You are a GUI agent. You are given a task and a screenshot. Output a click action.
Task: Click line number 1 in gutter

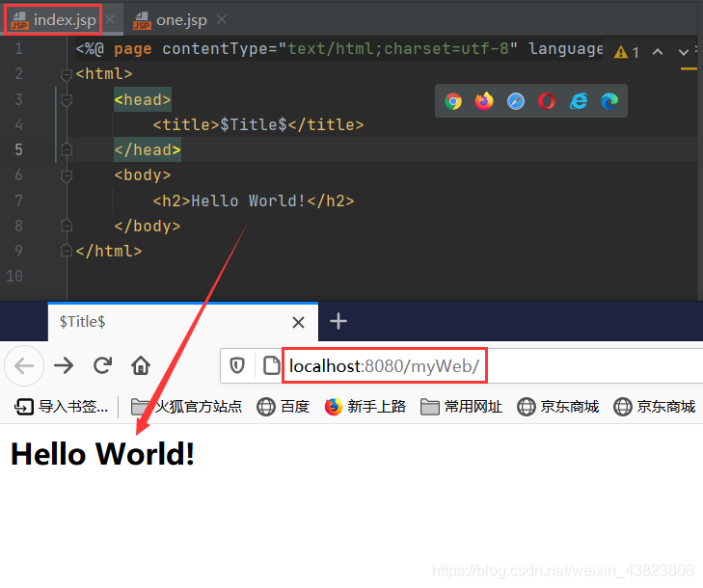[18, 48]
